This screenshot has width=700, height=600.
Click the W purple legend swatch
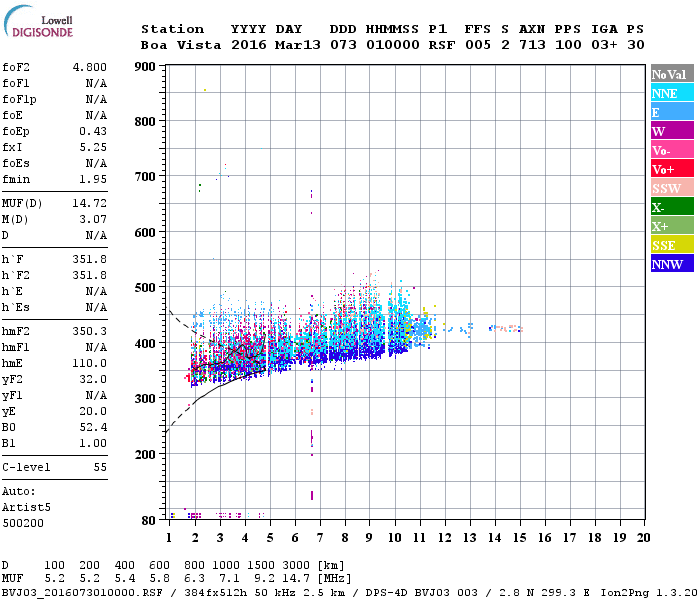pyautogui.click(x=672, y=131)
